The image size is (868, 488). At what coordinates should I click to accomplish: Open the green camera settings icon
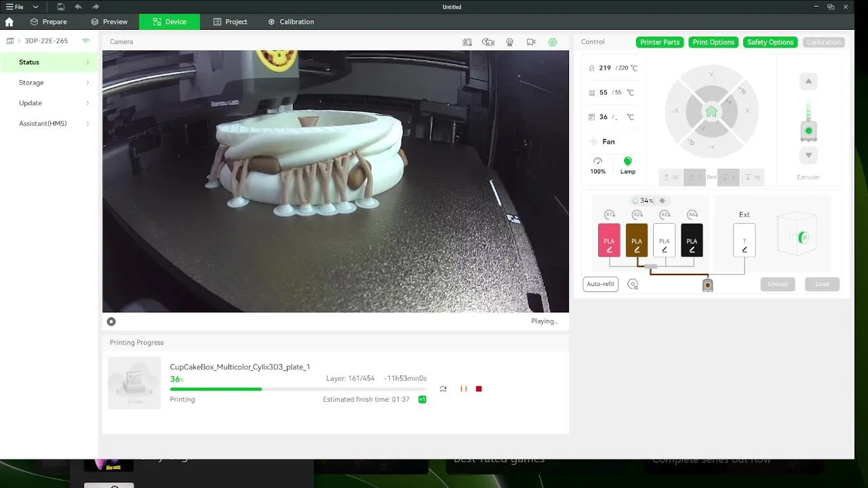click(553, 42)
